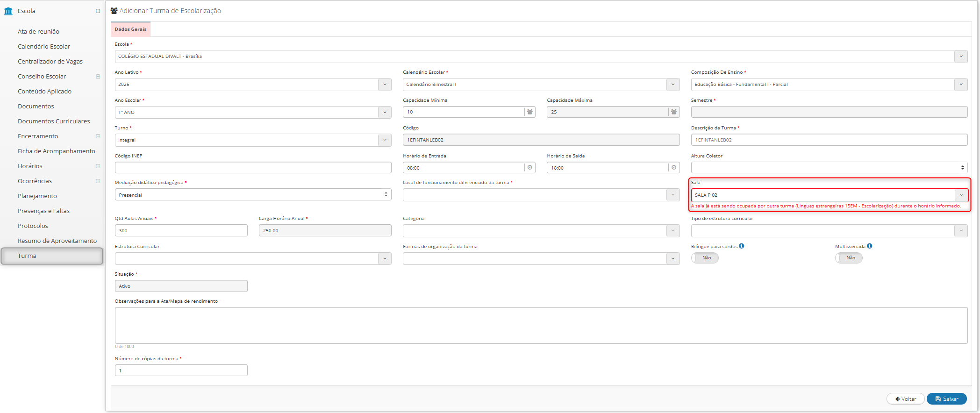980x413 pixels.
Task: Click the group icon beside Adicionar Turma title
Action: 114,10
